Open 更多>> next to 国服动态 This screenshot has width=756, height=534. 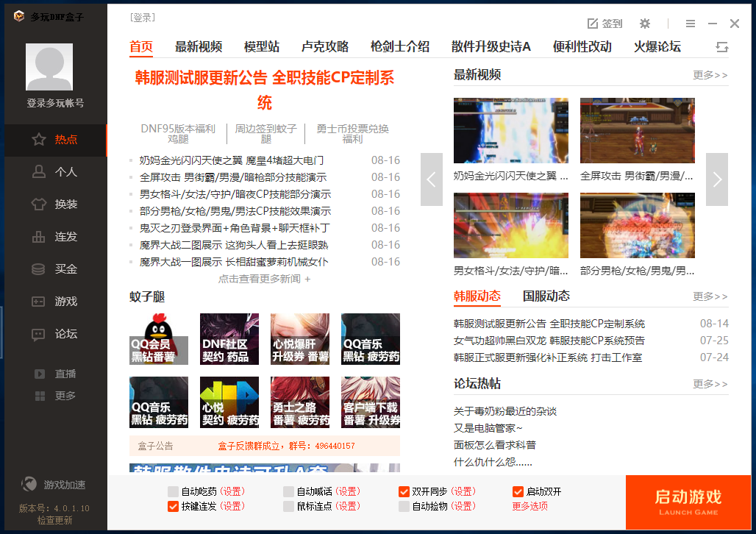pos(710,296)
